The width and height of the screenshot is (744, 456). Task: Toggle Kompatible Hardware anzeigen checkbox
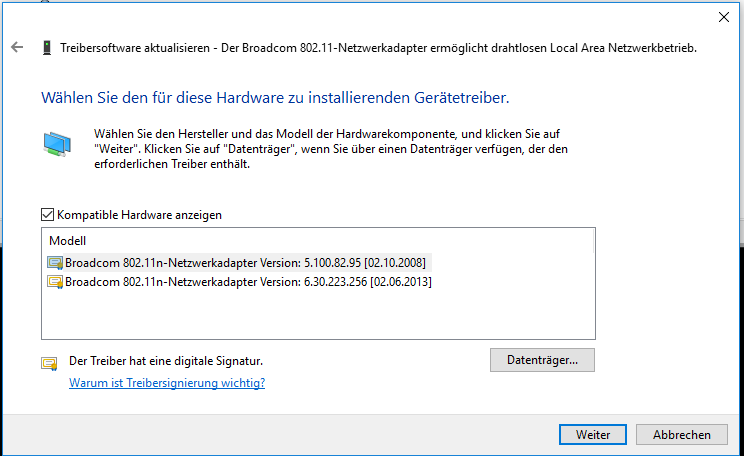(x=47, y=215)
